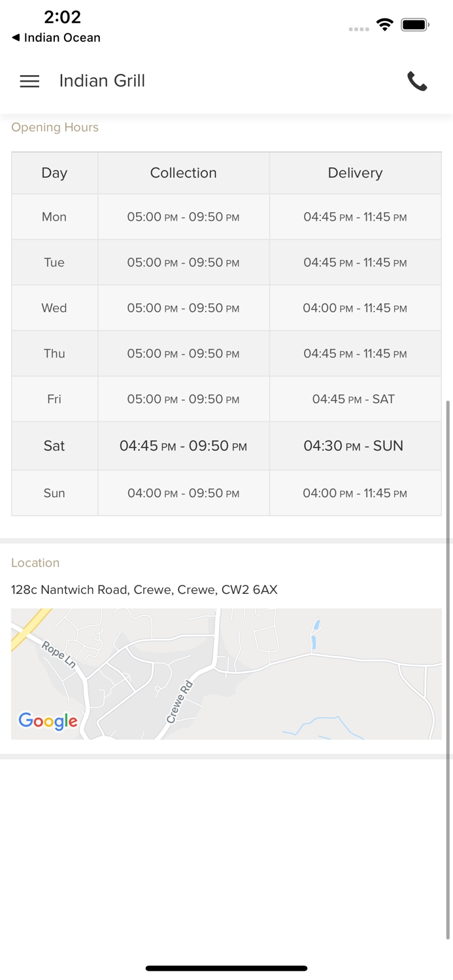Select the Collection column header

point(183,173)
